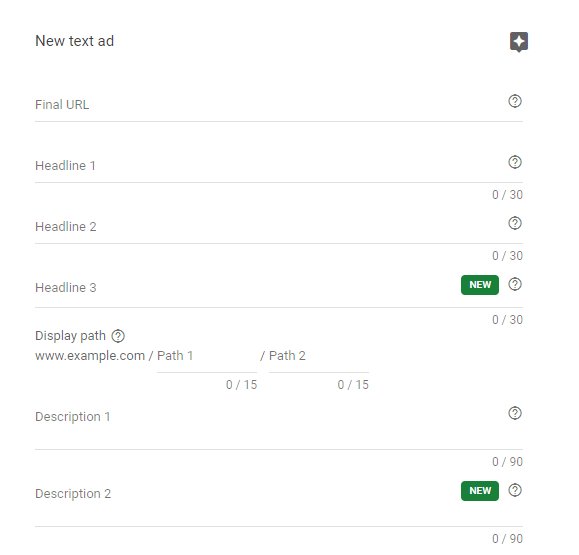The height and width of the screenshot is (555, 579).
Task: Open the sparkle feedback icon next to New text ad
Action: click(518, 42)
